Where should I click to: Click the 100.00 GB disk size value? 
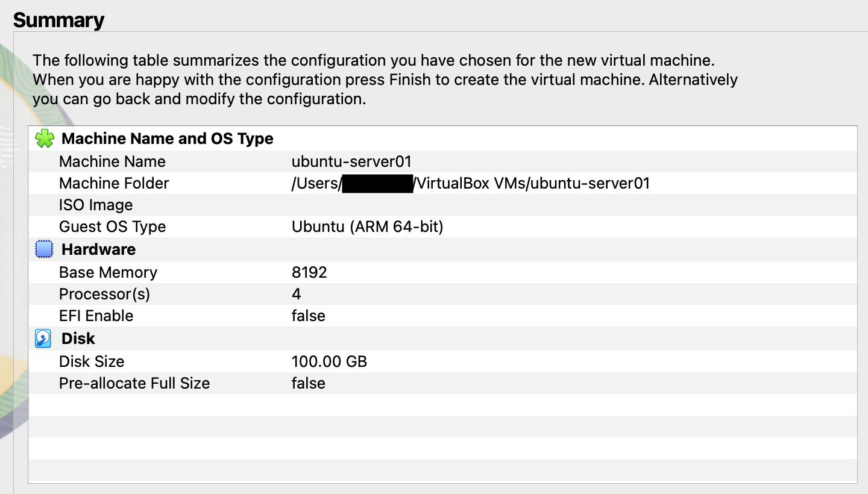click(329, 361)
